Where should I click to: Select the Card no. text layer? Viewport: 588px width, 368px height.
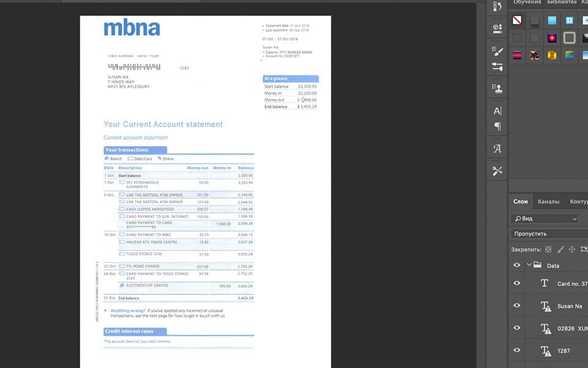click(572, 284)
